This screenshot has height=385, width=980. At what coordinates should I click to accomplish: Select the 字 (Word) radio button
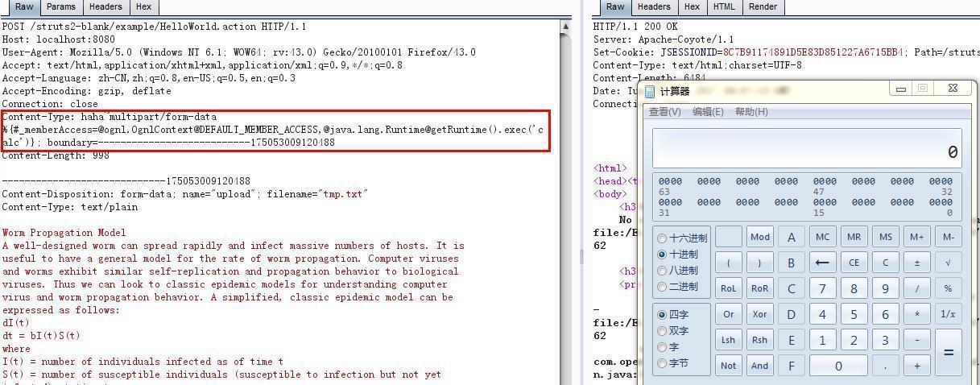click(663, 347)
